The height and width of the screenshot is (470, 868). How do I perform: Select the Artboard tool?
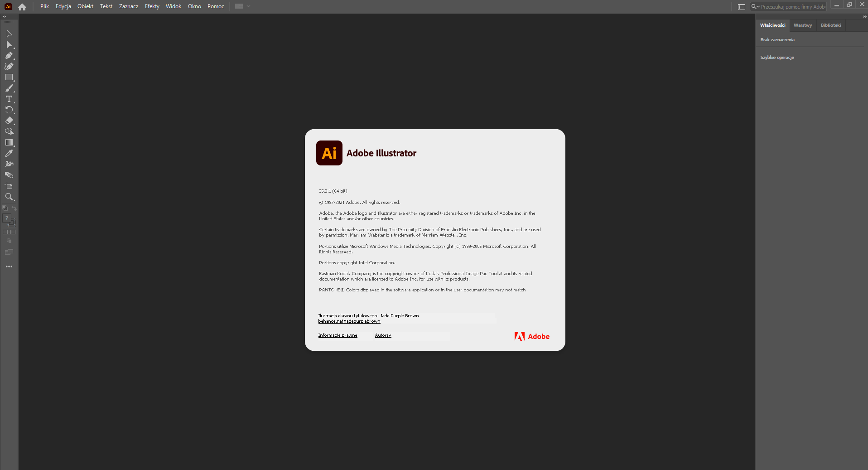tap(9, 186)
